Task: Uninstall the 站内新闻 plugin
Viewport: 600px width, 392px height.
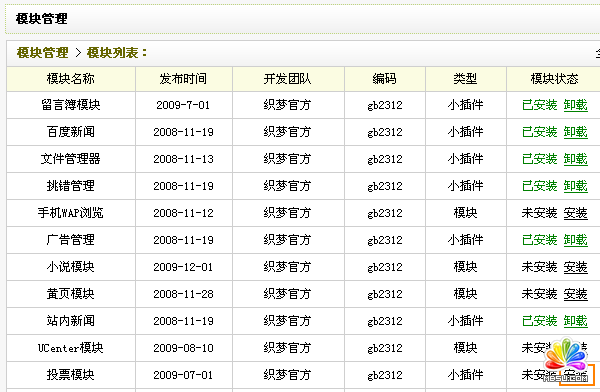Action: (576, 321)
